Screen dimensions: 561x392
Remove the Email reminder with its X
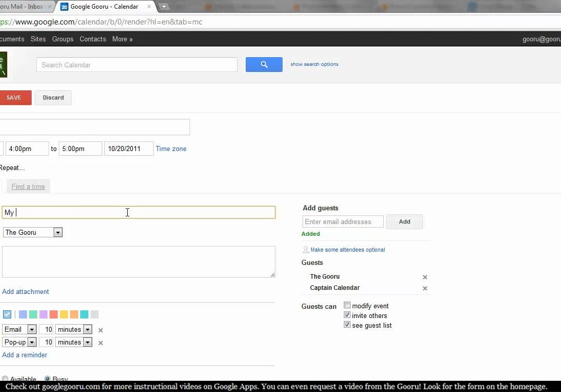(101, 330)
